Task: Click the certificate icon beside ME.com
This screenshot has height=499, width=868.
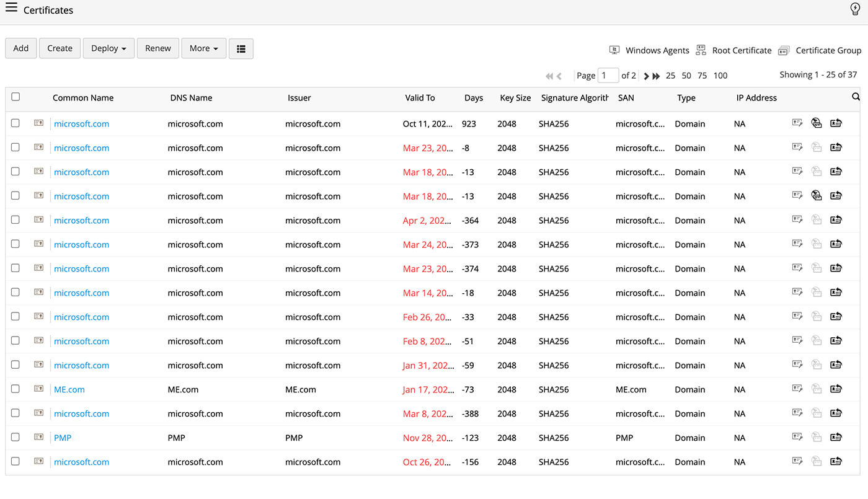Action: 38,389
